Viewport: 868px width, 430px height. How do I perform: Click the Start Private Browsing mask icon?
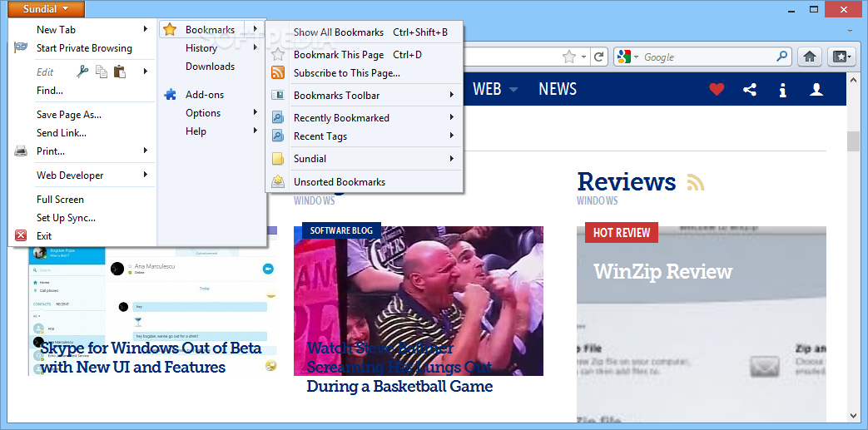point(21,47)
